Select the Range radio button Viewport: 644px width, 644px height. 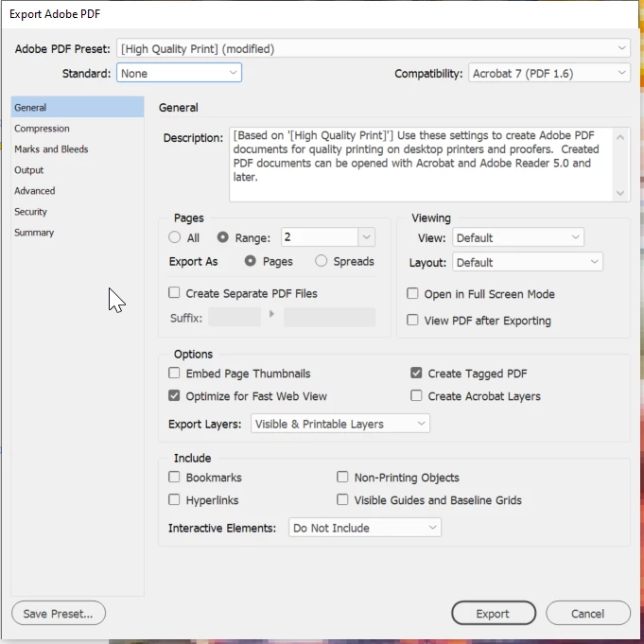click(222, 237)
